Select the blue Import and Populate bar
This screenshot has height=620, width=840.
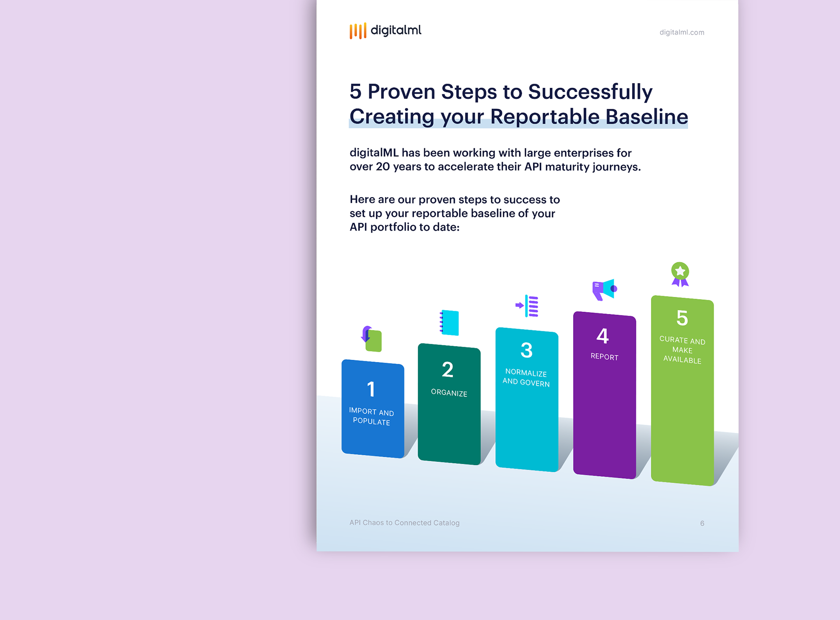[373, 409]
